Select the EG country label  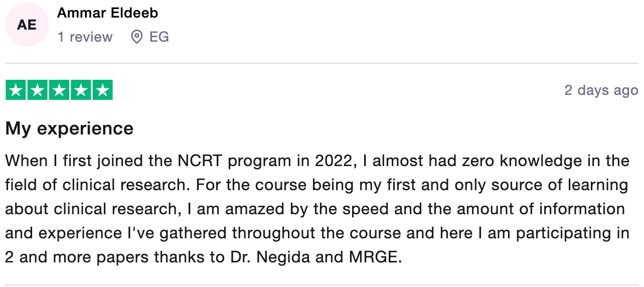click(x=159, y=37)
